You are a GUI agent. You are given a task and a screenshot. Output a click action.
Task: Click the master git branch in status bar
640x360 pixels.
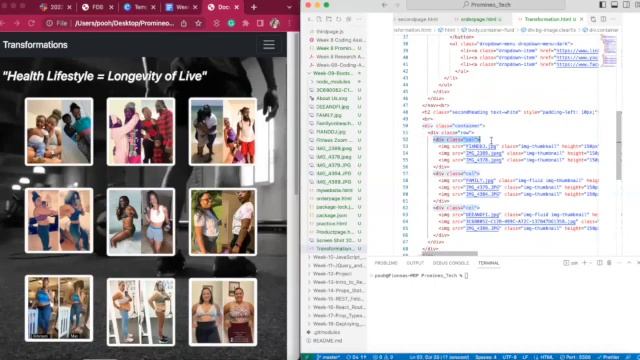tap(328, 357)
